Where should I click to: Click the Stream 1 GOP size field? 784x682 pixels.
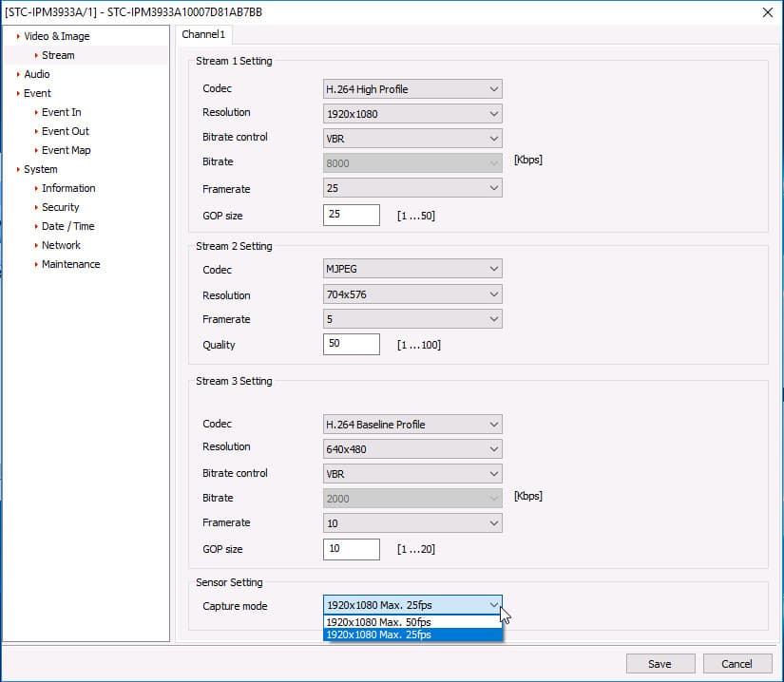coord(351,215)
